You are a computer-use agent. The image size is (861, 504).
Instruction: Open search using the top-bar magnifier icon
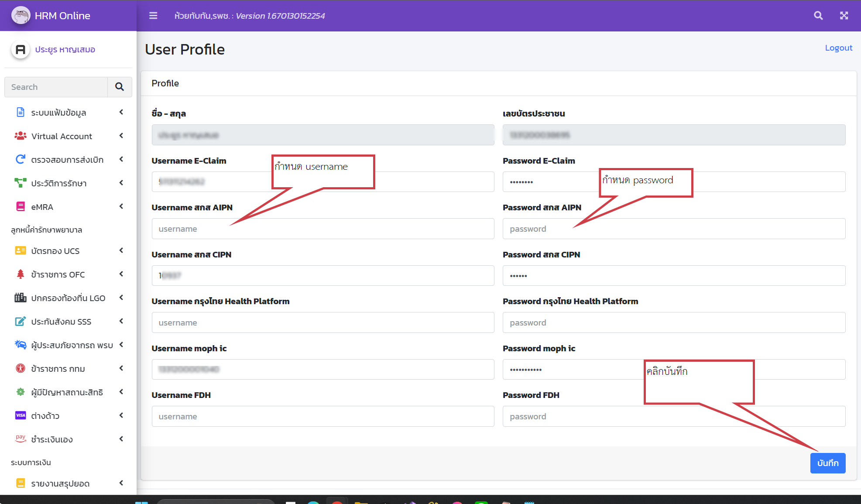coord(818,15)
